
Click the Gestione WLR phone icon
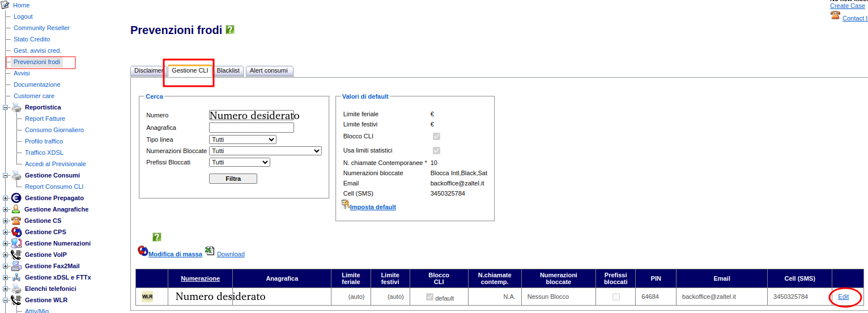pos(16,300)
